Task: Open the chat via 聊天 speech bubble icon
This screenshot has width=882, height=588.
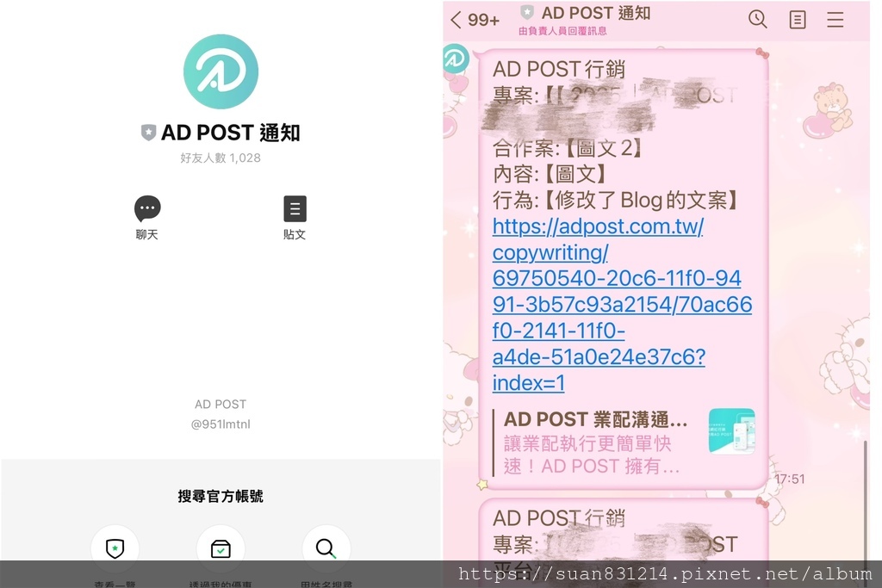Action: pos(147,209)
